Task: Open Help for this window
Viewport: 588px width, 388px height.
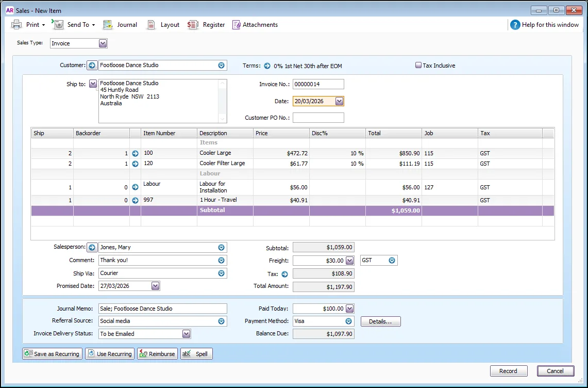Action: pyautogui.click(x=544, y=25)
